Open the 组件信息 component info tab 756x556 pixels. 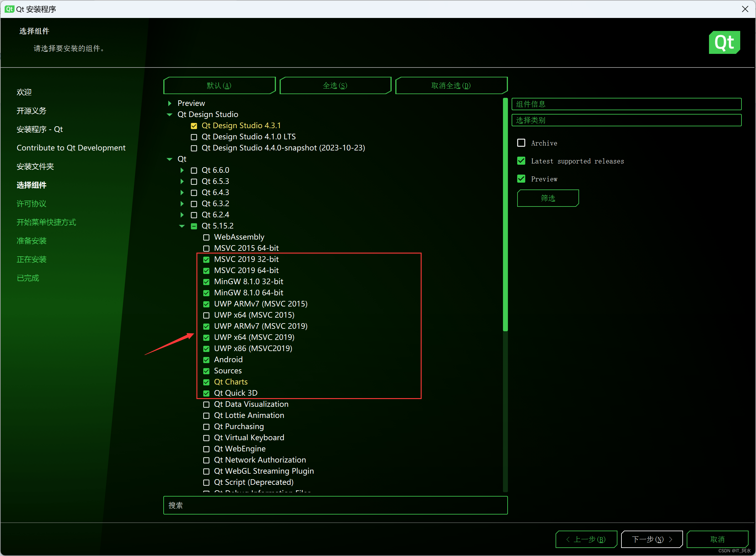626,104
